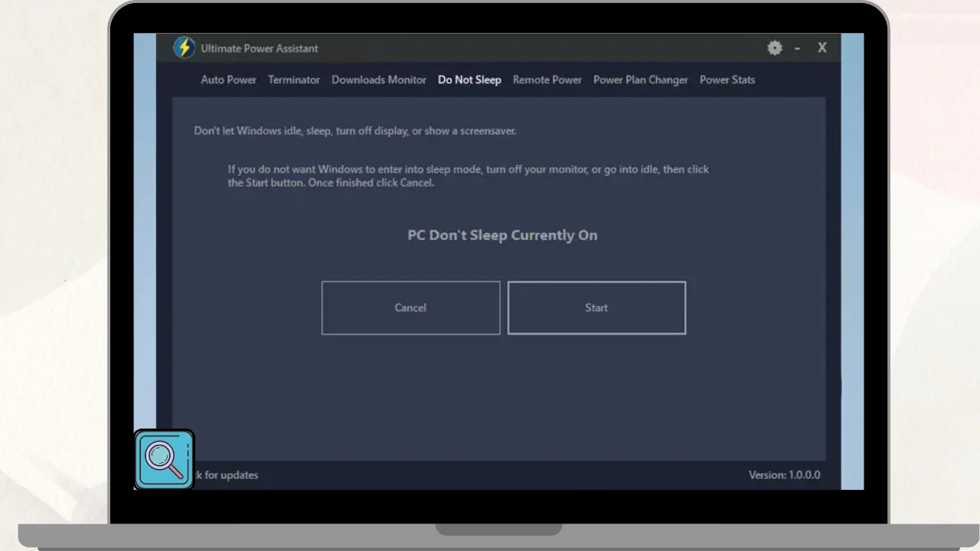Click the magnifying glass zoom icon
980x551 pixels.
click(x=165, y=459)
